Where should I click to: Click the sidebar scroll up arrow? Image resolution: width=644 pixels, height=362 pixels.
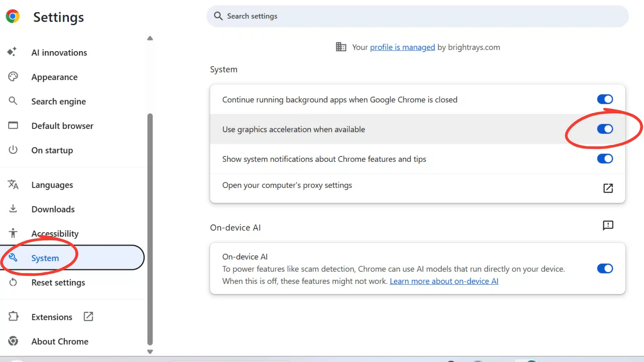click(x=150, y=38)
